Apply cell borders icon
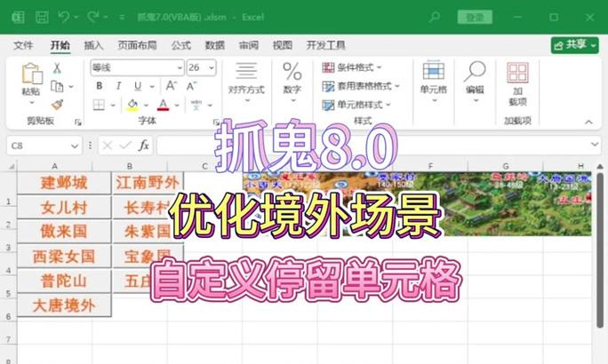The image size is (608, 364). (x=99, y=105)
